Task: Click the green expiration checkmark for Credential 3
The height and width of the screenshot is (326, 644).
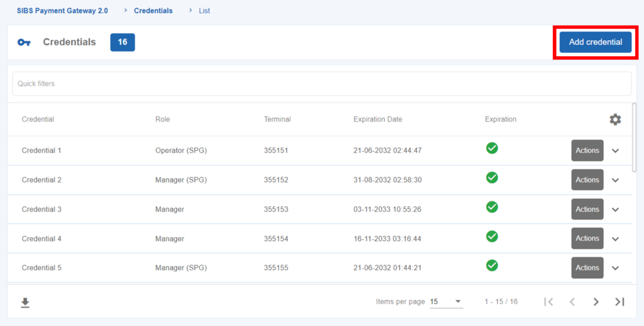Action: point(492,207)
